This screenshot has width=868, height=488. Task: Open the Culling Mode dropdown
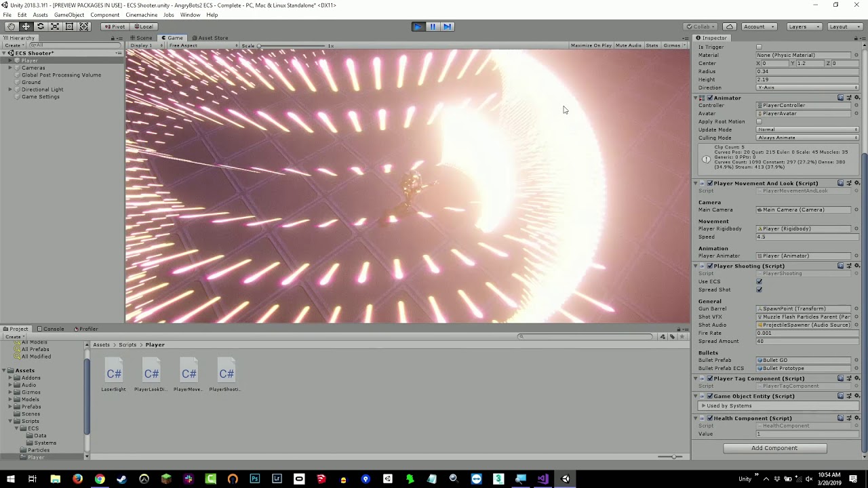point(808,138)
